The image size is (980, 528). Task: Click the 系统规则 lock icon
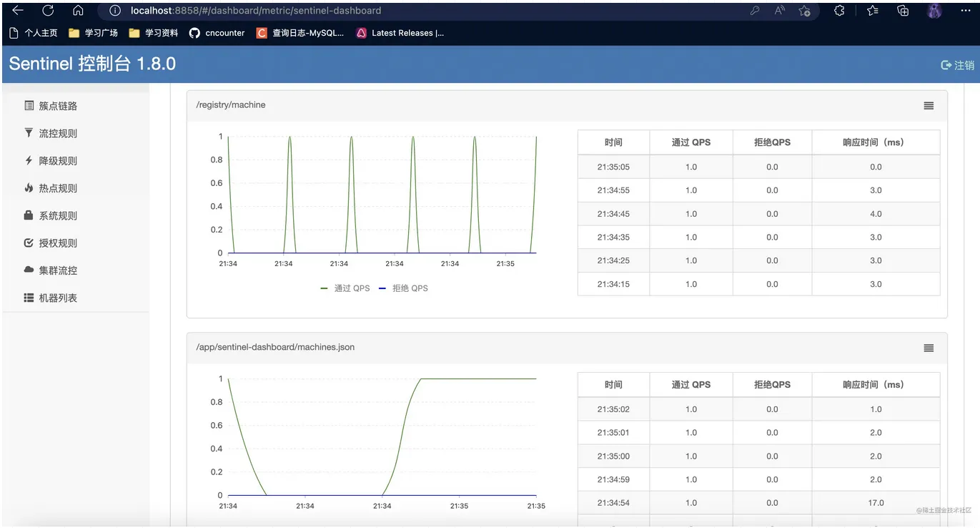click(29, 215)
